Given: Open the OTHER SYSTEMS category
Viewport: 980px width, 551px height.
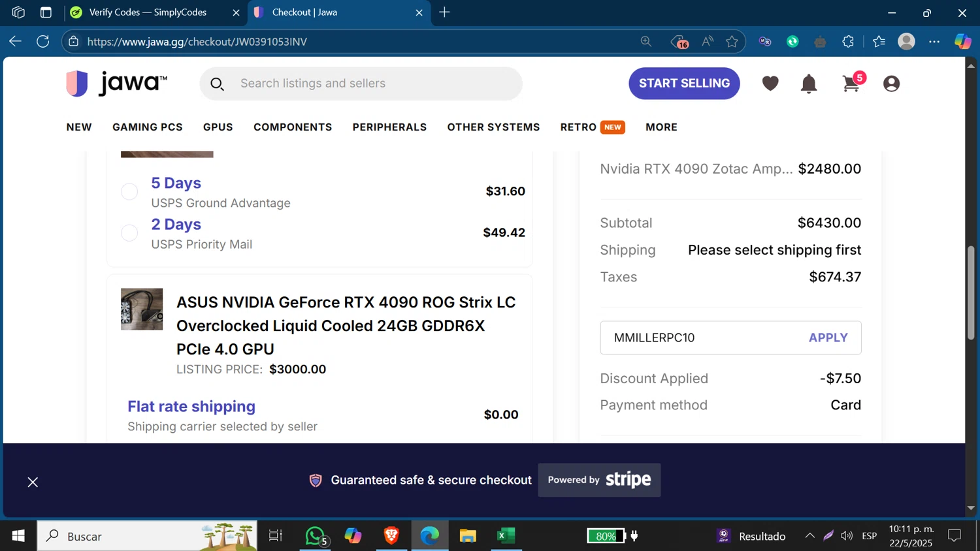Looking at the screenshot, I should 493,127.
